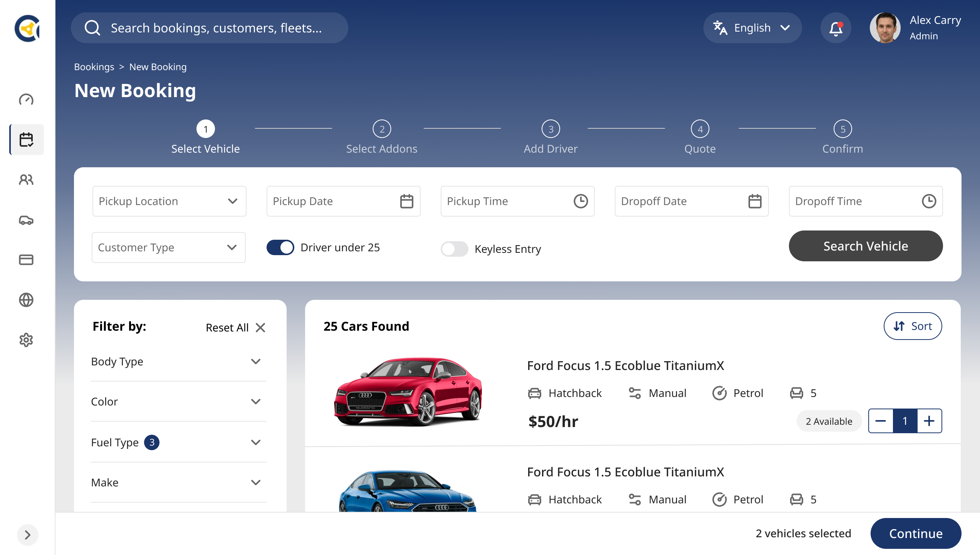This screenshot has width=980, height=555.
Task: Open the Pickup Location dropdown
Action: point(169,201)
